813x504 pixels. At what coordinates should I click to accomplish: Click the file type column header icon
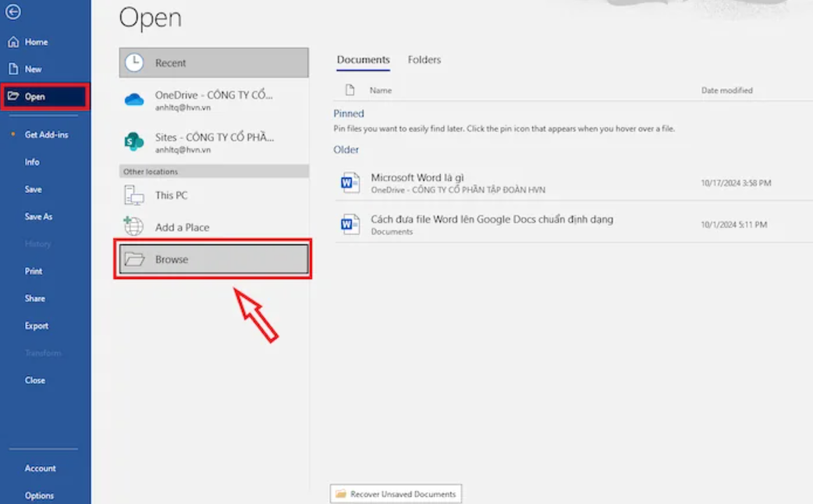pos(350,91)
